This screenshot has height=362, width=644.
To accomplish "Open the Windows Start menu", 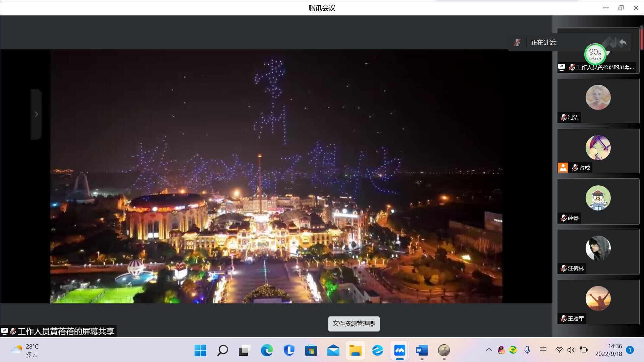I will click(x=200, y=351).
